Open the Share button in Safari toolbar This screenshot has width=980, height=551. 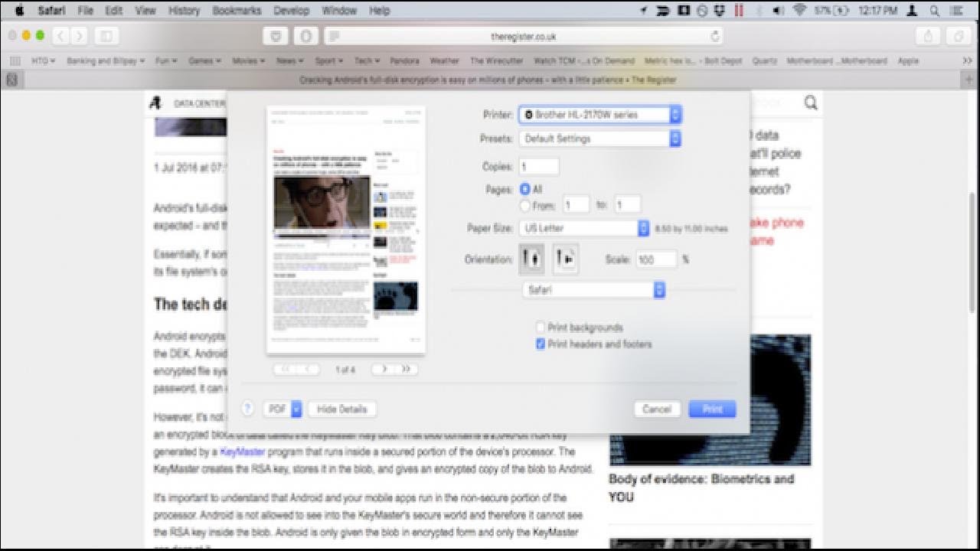click(x=929, y=36)
